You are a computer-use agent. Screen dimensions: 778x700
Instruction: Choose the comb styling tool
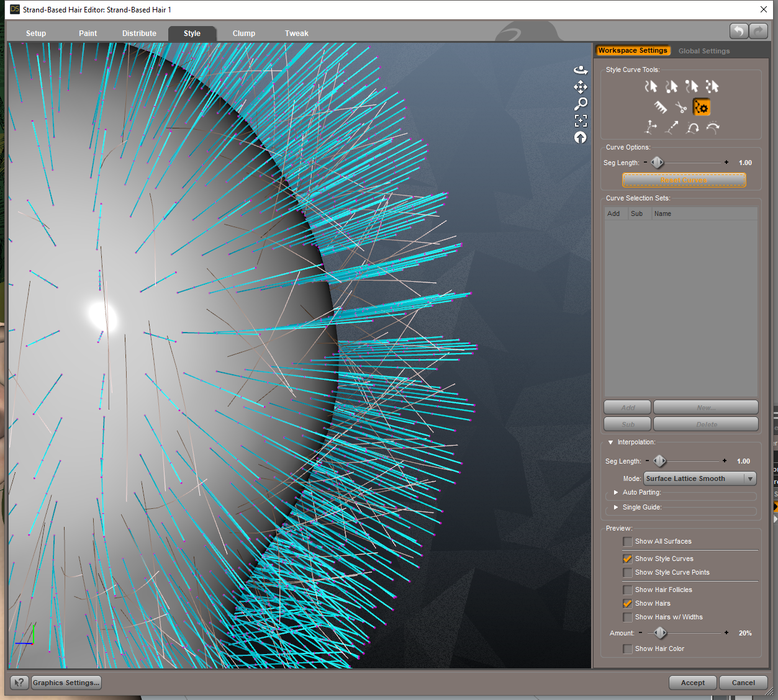pos(661,107)
